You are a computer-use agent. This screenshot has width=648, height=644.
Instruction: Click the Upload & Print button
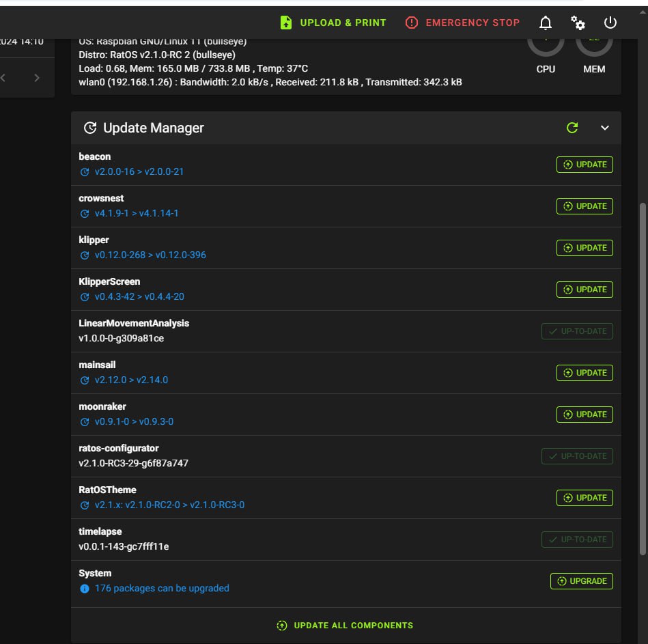click(333, 23)
